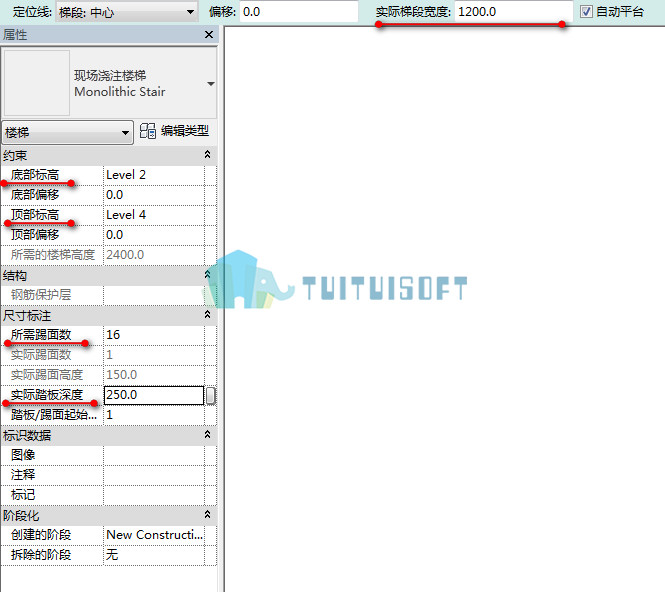Click the small button beside 实际踏板深度 field
This screenshot has height=592, width=665.
tap(211, 396)
